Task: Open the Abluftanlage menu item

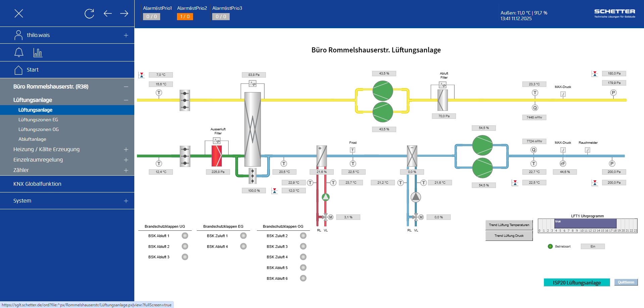Action: [x=32, y=139]
